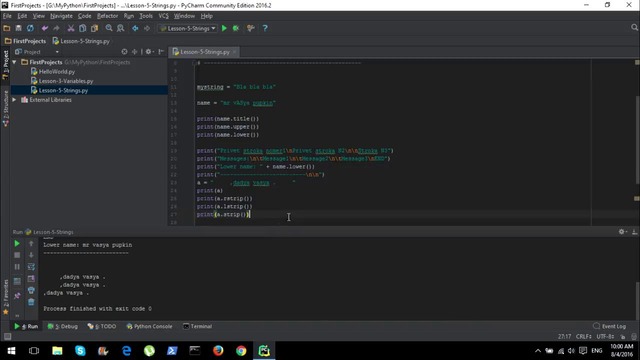The width and height of the screenshot is (640, 360).
Task: Click the up-arrow stack trace icon in the Run panel
Action: [31, 243]
